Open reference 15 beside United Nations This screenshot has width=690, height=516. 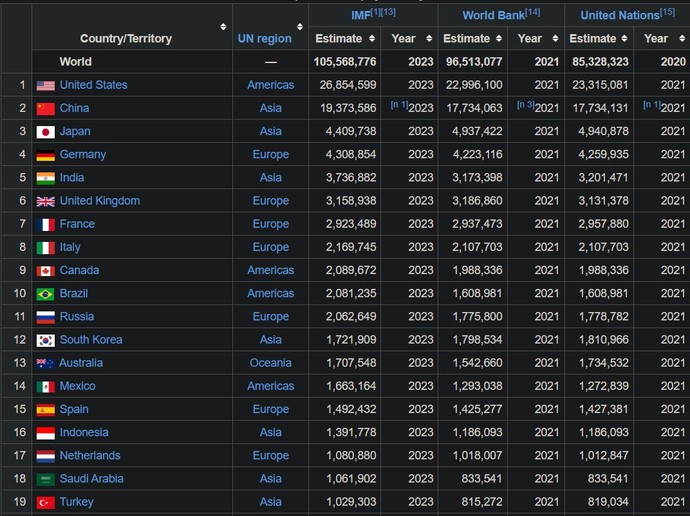pos(667,12)
